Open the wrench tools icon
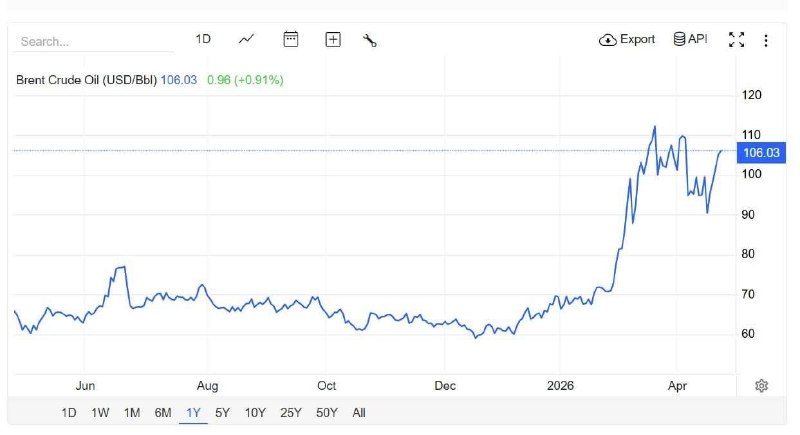The height and width of the screenshot is (435, 800). (x=369, y=40)
